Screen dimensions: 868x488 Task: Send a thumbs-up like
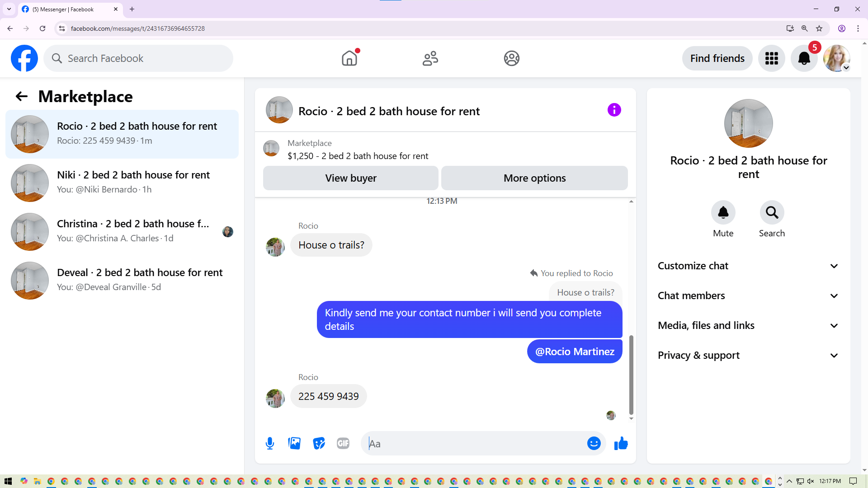(621, 443)
